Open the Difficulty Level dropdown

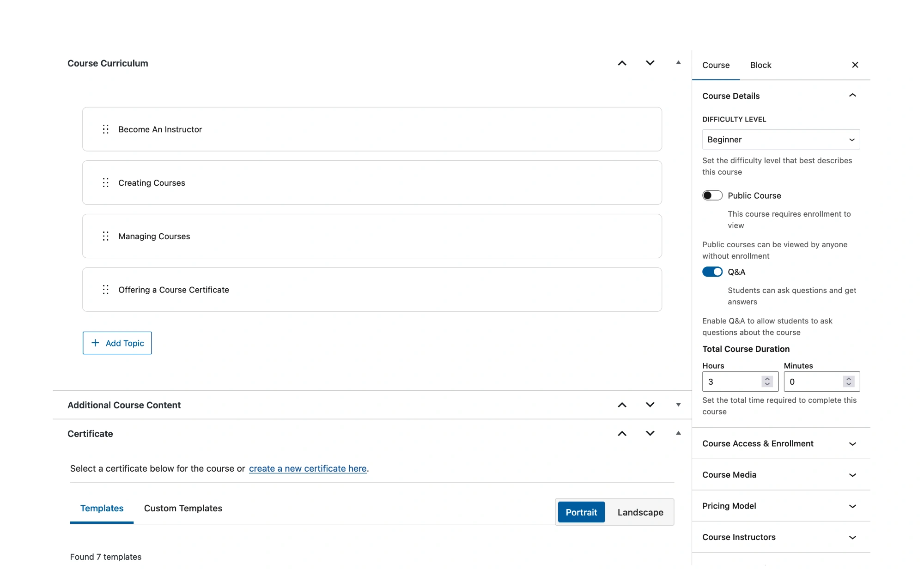[x=780, y=139]
